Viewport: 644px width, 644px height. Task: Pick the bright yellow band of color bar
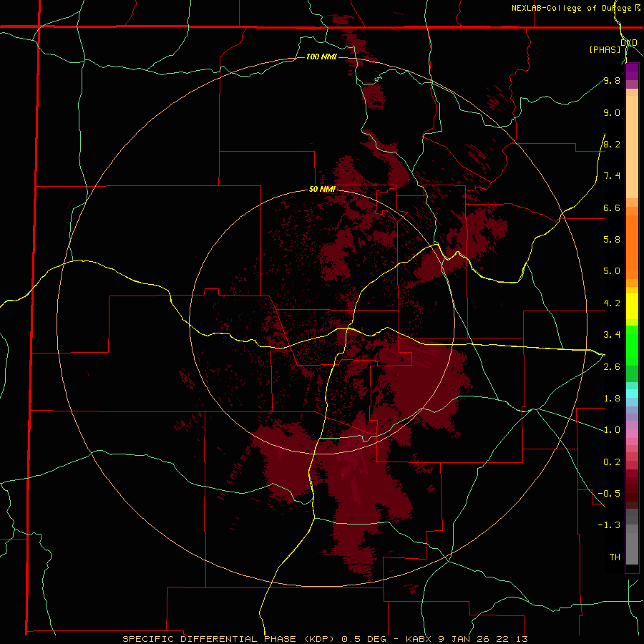(x=632, y=306)
